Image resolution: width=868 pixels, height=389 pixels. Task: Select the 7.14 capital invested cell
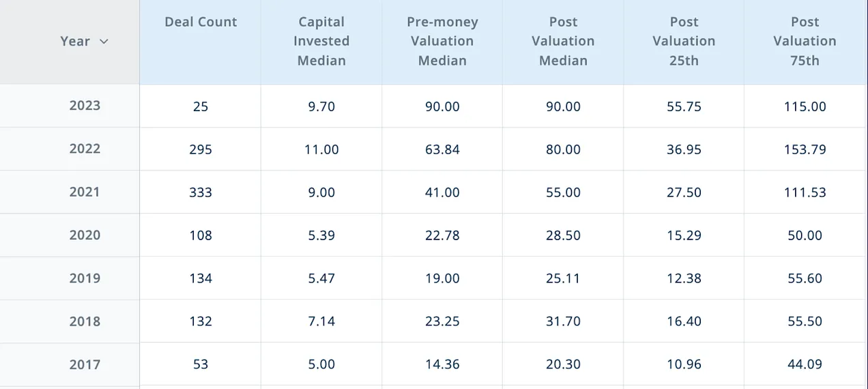321,321
